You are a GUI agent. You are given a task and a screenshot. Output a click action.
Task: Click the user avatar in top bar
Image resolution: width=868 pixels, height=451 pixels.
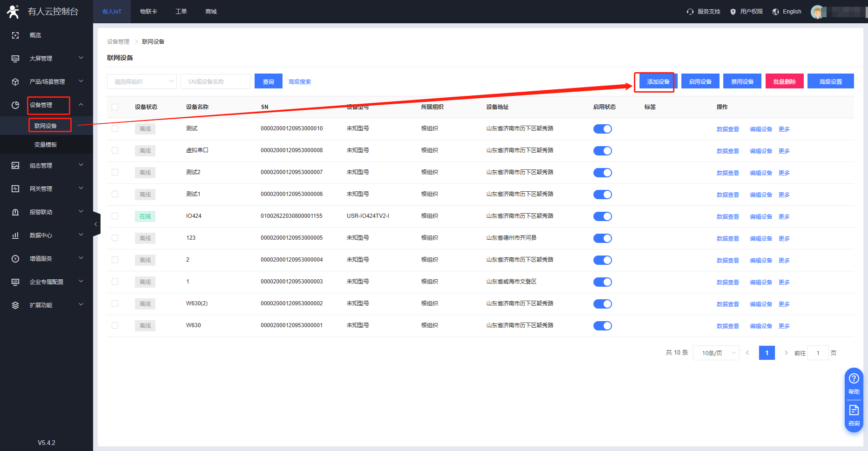tap(817, 12)
